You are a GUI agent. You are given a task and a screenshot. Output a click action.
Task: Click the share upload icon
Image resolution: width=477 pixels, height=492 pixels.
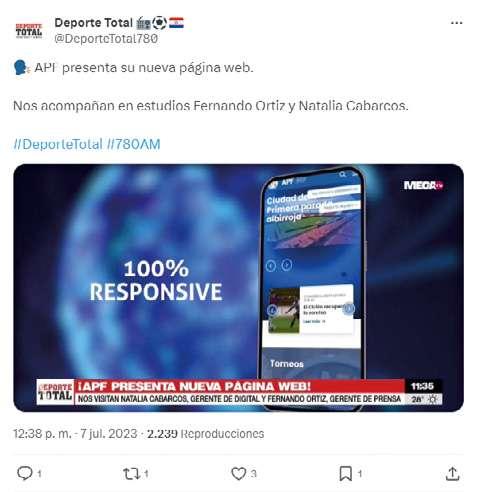pos(452,473)
